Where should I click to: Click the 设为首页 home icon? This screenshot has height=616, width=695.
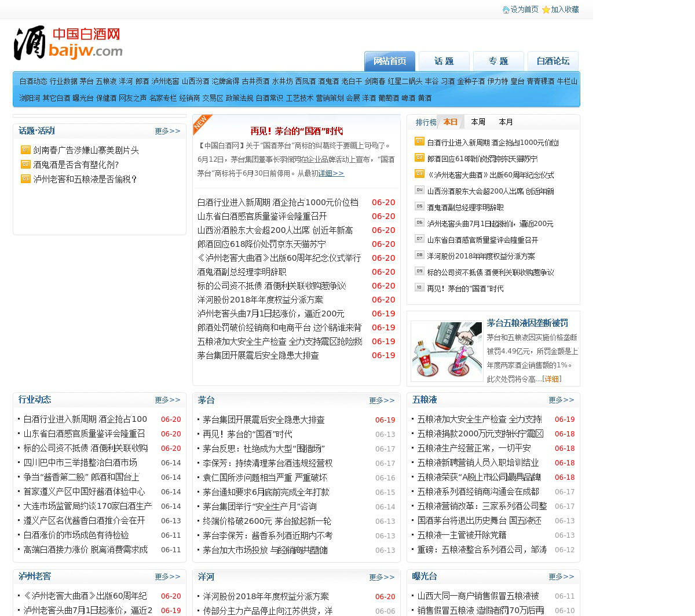click(506, 10)
